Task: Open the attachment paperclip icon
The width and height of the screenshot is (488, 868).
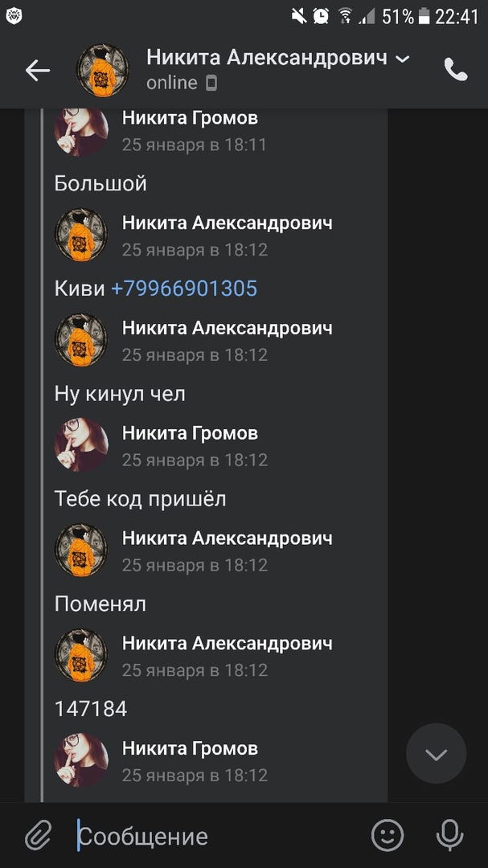Action: 39,835
